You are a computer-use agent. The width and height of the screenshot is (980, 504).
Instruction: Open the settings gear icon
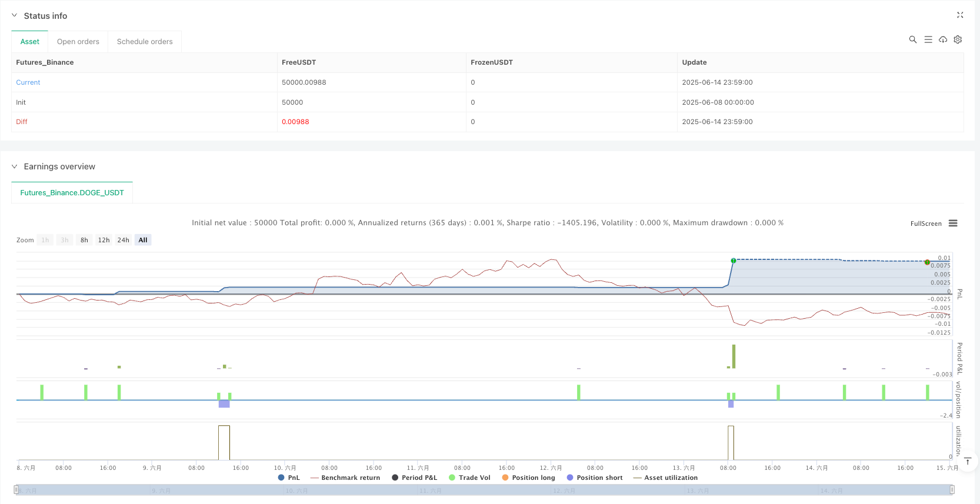(x=958, y=39)
